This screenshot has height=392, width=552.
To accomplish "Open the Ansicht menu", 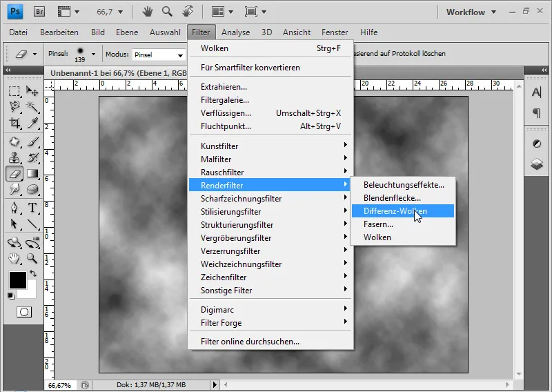I will (x=297, y=32).
